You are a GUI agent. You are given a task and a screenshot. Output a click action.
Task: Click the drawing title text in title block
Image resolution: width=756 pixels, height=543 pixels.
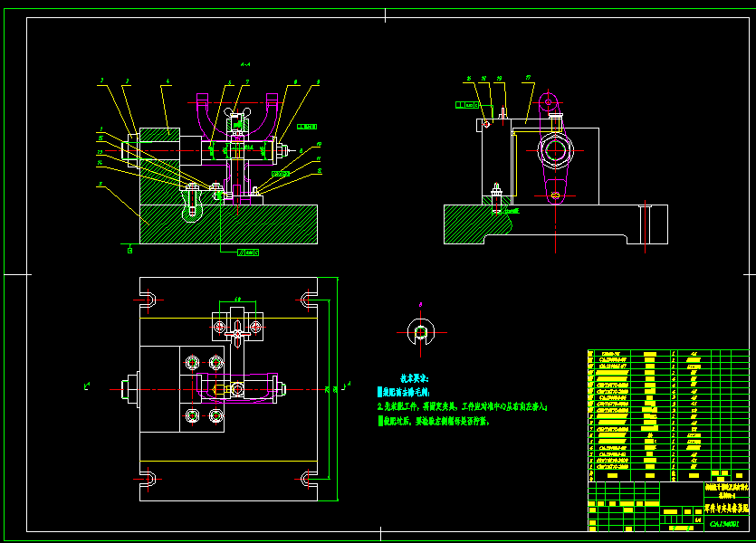727,509
